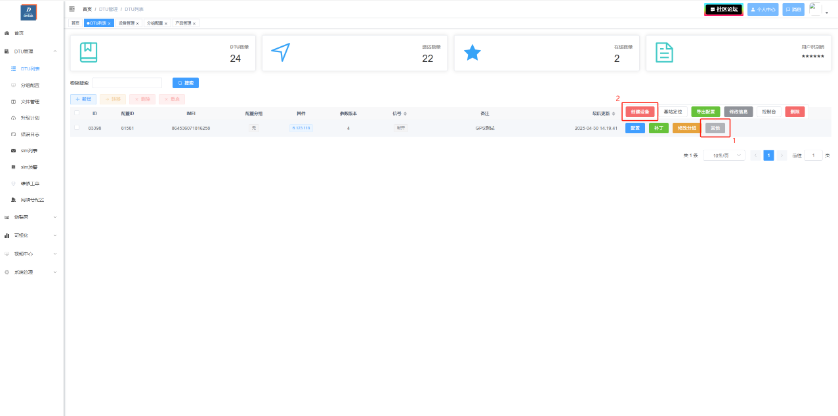The image size is (838, 416).
Task: Click the green 补丁 button in row 03398
Action: [658, 128]
